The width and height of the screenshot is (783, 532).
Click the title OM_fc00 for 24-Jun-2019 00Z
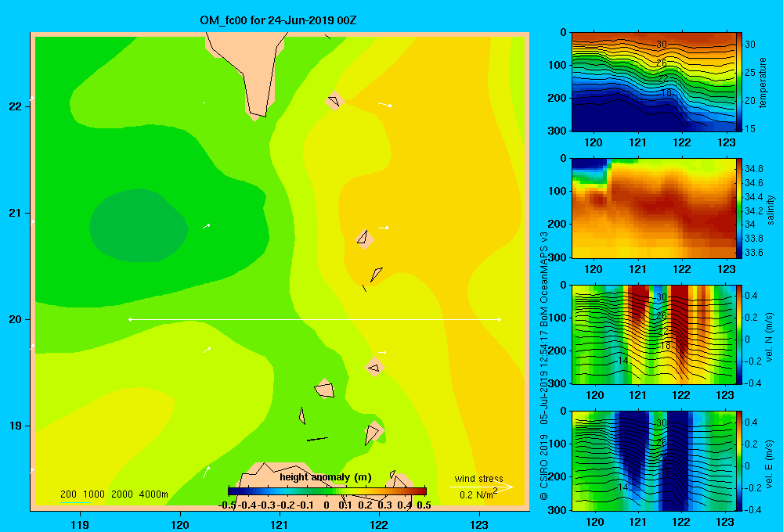tap(278, 20)
